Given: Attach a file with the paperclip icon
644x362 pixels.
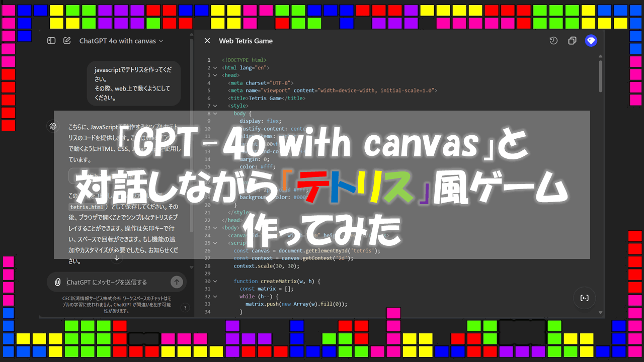Looking at the screenshot, I should (58, 282).
